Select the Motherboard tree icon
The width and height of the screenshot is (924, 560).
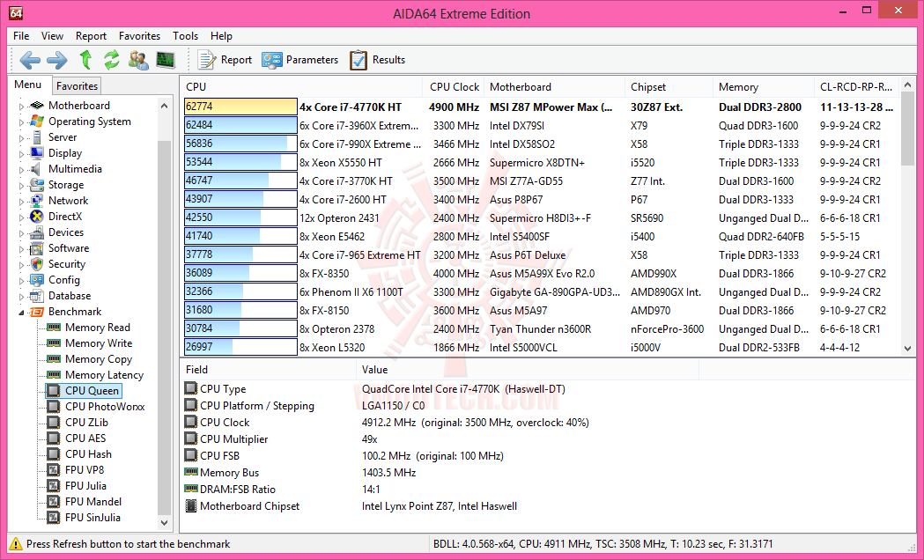point(37,106)
